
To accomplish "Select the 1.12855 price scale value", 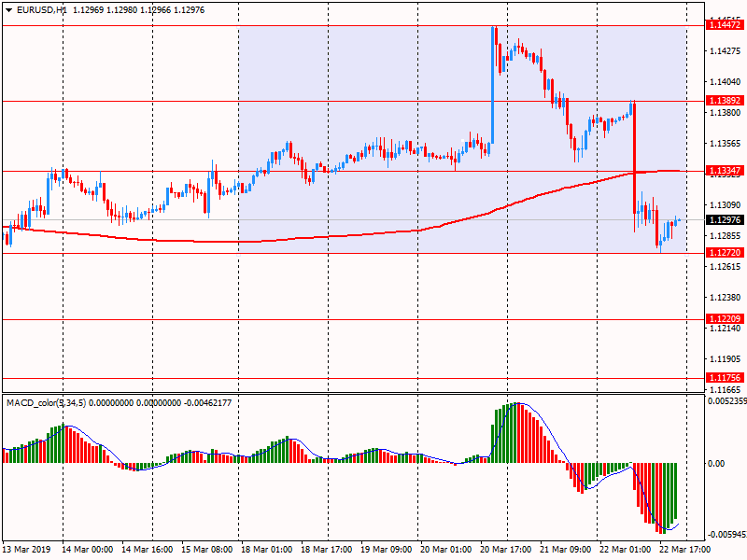I will [x=726, y=236].
